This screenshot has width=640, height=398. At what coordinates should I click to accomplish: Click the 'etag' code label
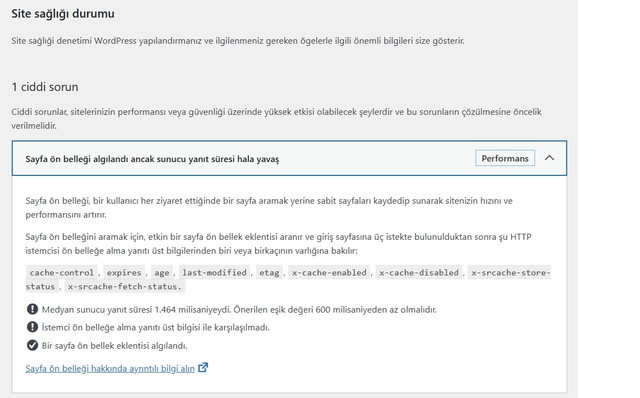pyautogui.click(x=269, y=272)
